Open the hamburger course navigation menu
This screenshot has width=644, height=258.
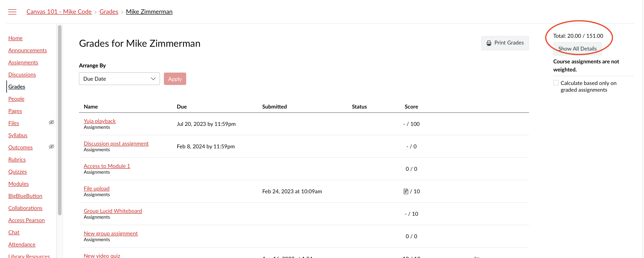[x=12, y=12]
